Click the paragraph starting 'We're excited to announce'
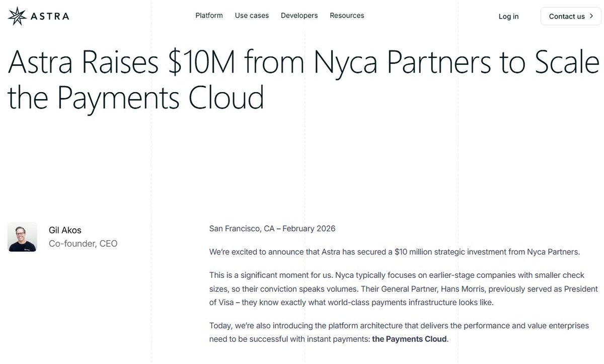This screenshot has width=604, height=364. tap(395, 252)
